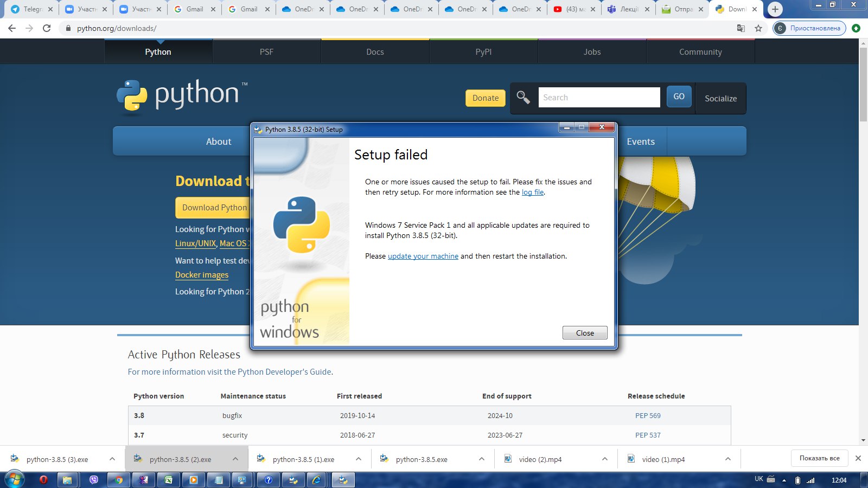Screen dimensions: 868x488
Task: Open the PyPI top navigation tab
Action: click(483, 52)
